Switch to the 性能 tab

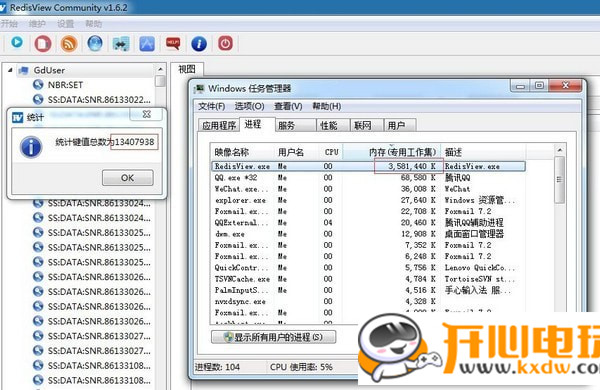[x=329, y=126]
